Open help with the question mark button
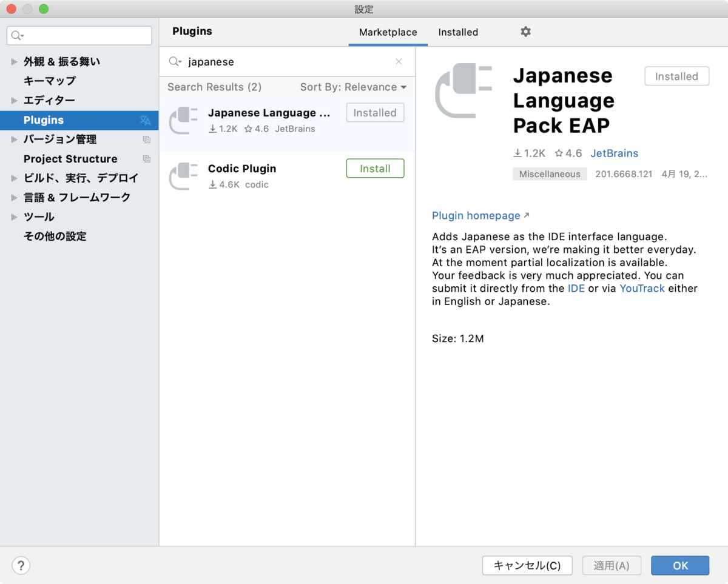Viewport: 728px width, 584px height. click(x=21, y=565)
